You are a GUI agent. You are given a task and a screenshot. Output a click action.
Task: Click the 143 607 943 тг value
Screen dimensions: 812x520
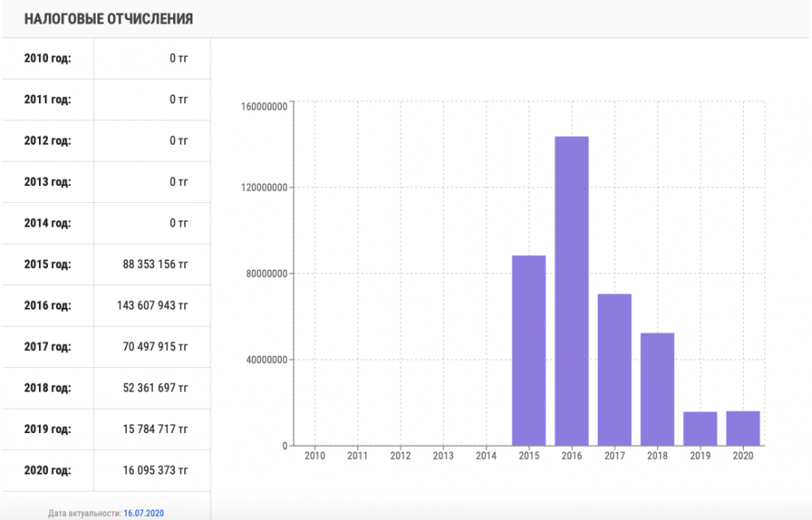pyautogui.click(x=152, y=305)
